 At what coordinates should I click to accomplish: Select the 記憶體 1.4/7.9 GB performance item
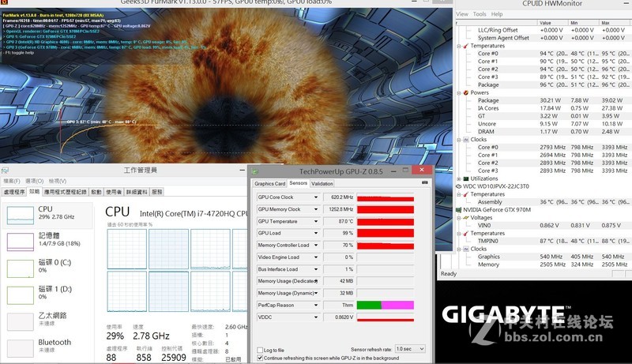(x=47, y=241)
